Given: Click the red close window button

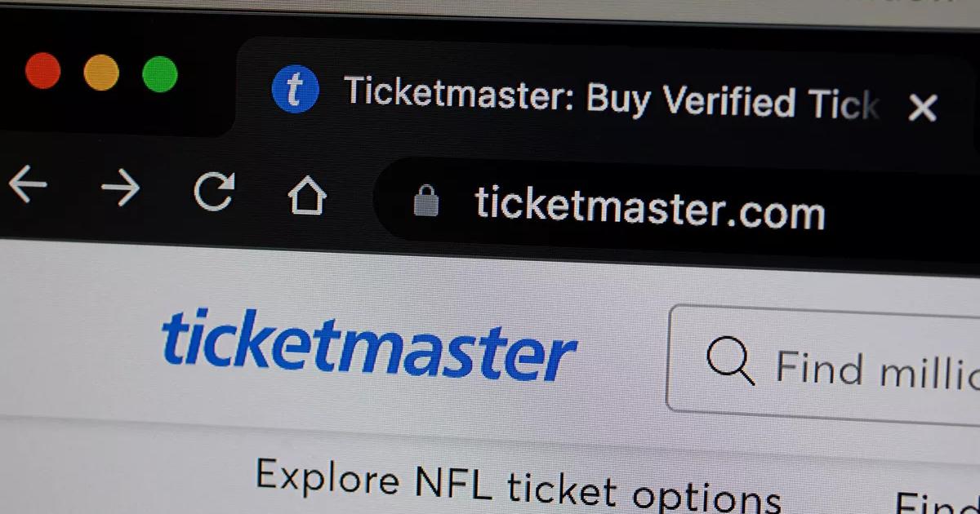Looking at the screenshot, I should [42, 71].
